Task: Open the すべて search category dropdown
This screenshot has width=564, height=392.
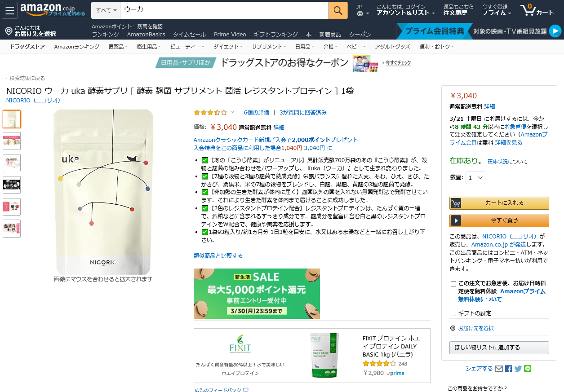Action: [x=106, y=10]
